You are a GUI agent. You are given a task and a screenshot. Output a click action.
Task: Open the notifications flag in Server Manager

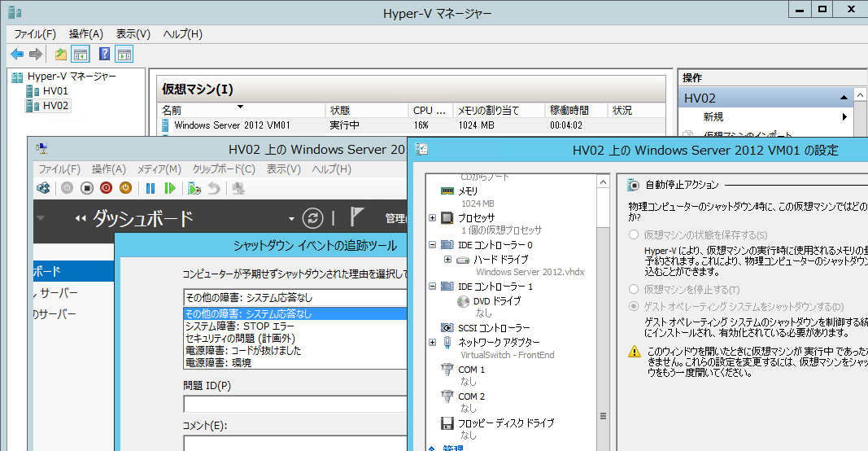point(357,217)
